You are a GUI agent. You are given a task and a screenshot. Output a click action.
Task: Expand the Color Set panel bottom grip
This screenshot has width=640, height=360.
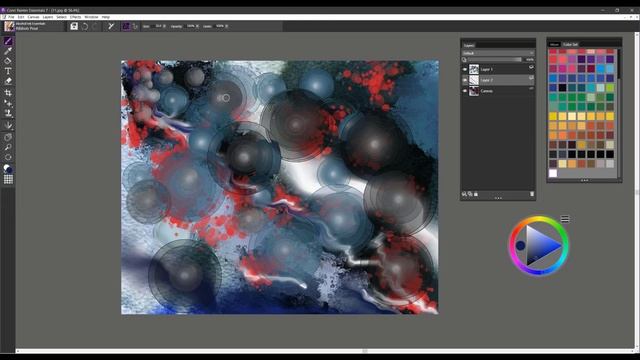(584, 180)
